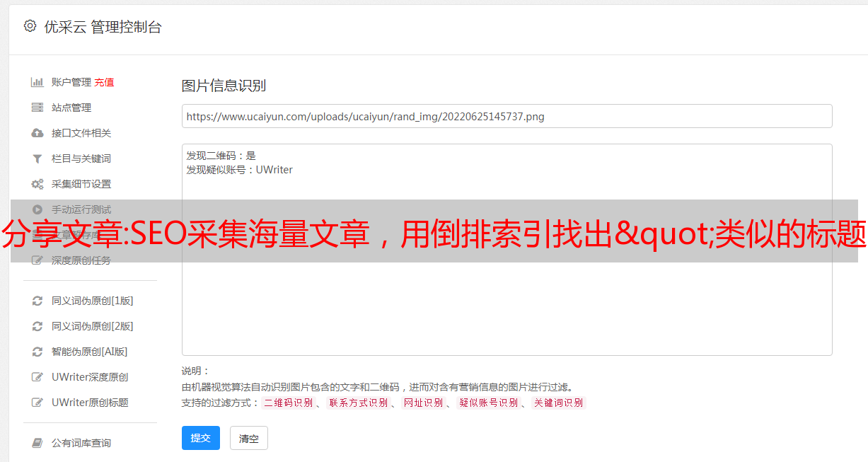Click the 联系方式识别 tag
Image resolution: width=868 pixels, height=462 pixels.
click(358, 403)
